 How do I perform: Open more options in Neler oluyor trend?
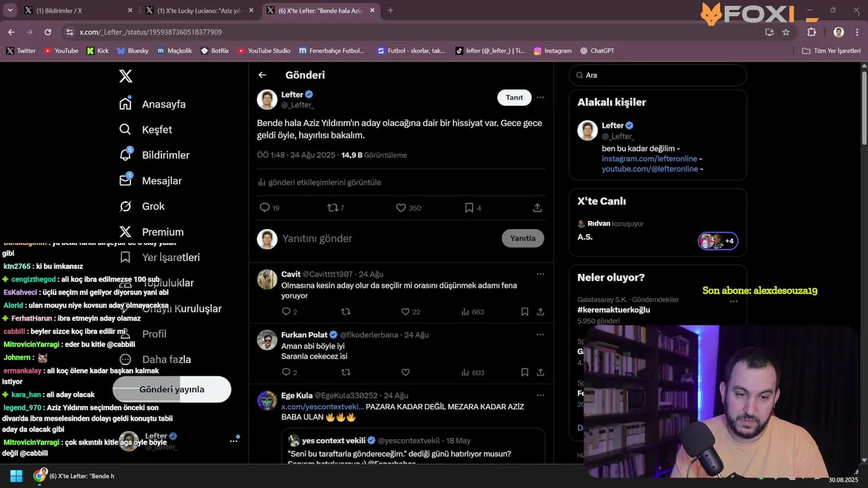point(733,302)
